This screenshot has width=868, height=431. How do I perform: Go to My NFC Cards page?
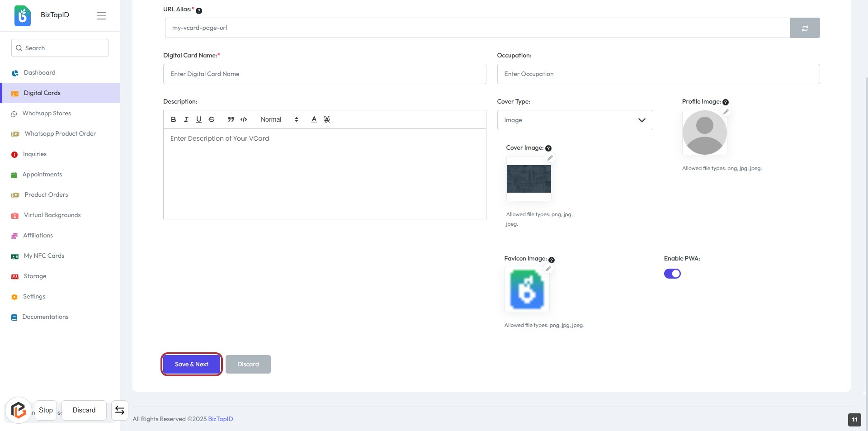[44, 256]
